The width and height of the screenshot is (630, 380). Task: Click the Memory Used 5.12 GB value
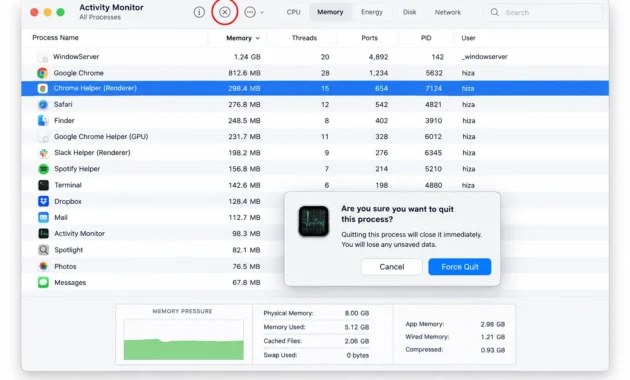(x=357, y=327)
